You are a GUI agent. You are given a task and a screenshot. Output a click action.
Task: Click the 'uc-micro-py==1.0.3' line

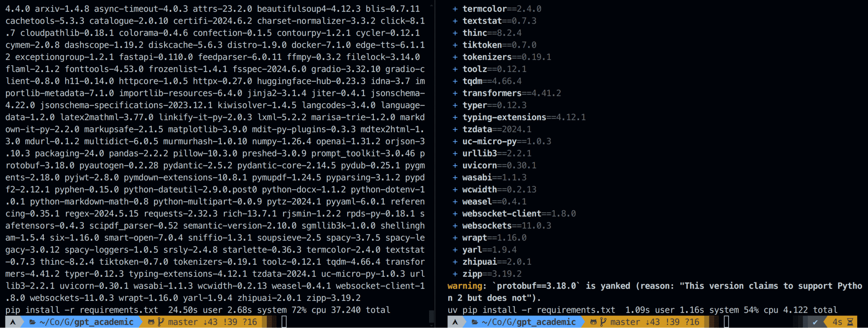502,141
